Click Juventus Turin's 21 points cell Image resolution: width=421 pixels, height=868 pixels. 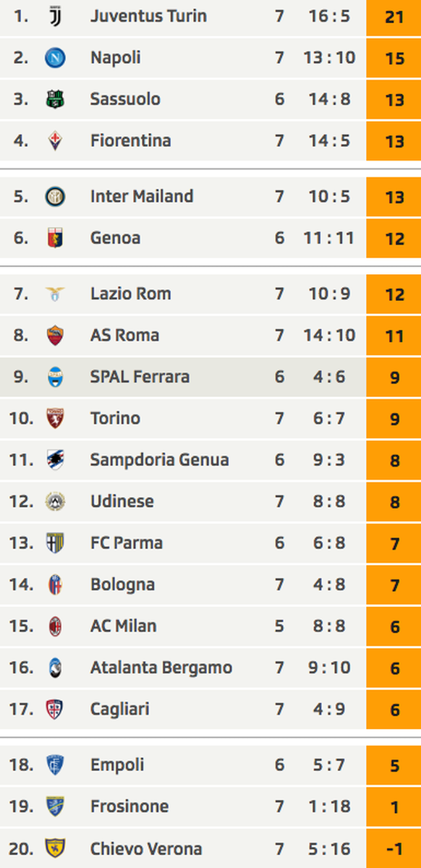[394, 17]
